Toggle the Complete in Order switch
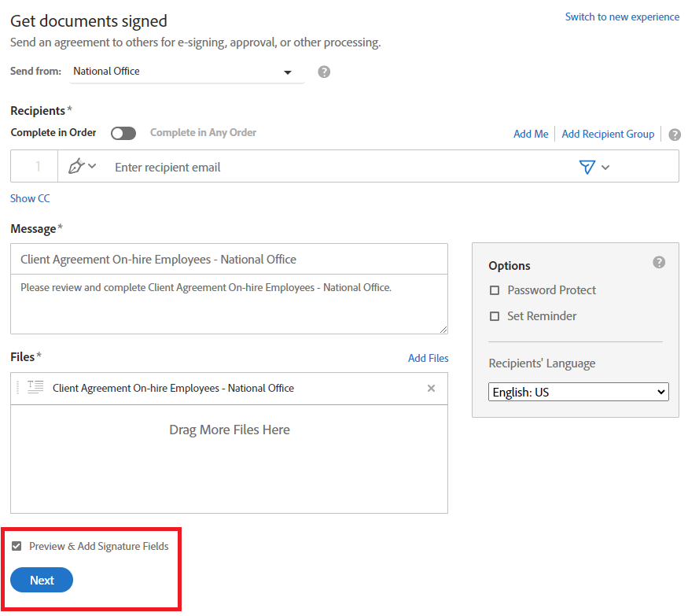The image size is (688, 616). tap(123, 133)
